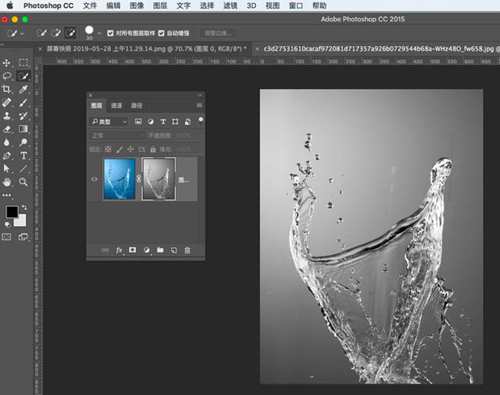Select the Zoom tool in toolbox
The width and height of the screenshot is (500, 395).
(x=23, y=182)
